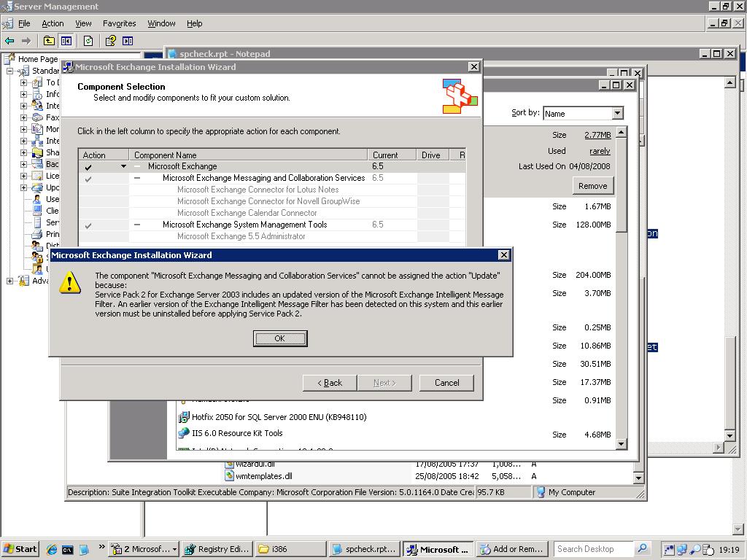Click the Component Name column header

pyautogui.click(x=248, y=155)
